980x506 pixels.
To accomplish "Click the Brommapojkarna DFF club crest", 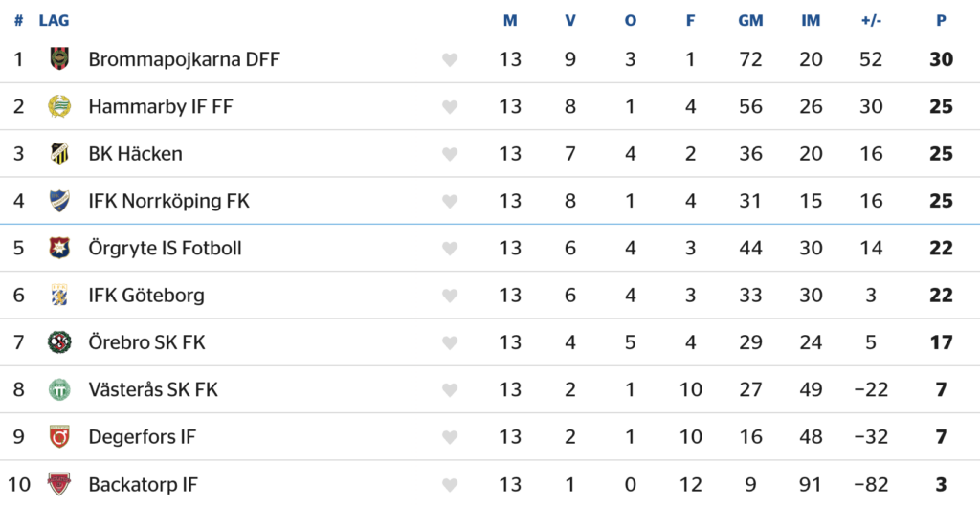I will click(59, 59).
